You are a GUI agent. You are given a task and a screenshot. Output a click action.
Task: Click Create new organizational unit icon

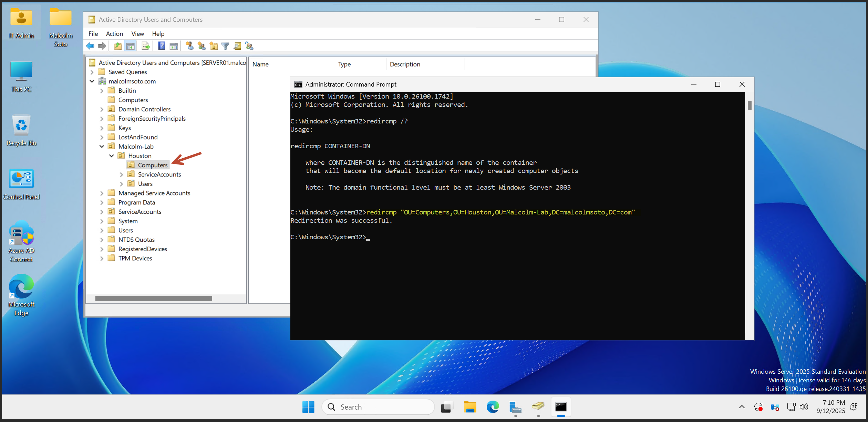(x=214, y=46)
